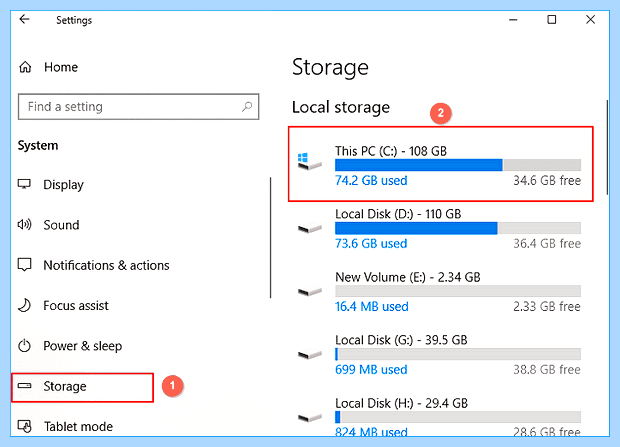Open Tablet mode settings
The width and height of the screenshot is (620, 447).
(x=78, y=426)
